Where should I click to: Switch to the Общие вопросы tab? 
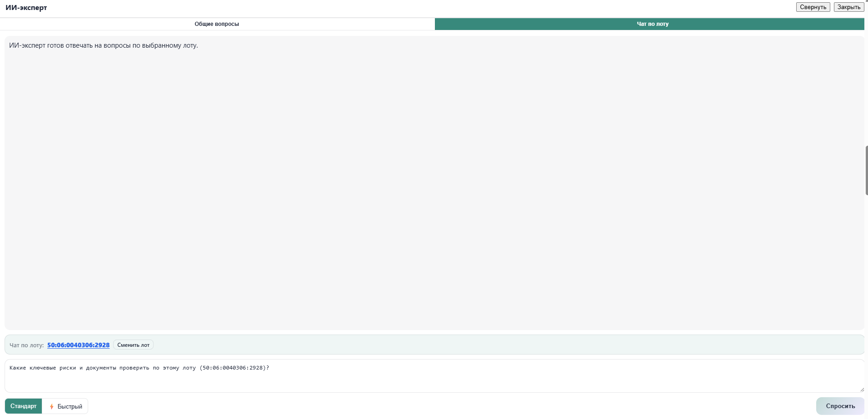217,24
